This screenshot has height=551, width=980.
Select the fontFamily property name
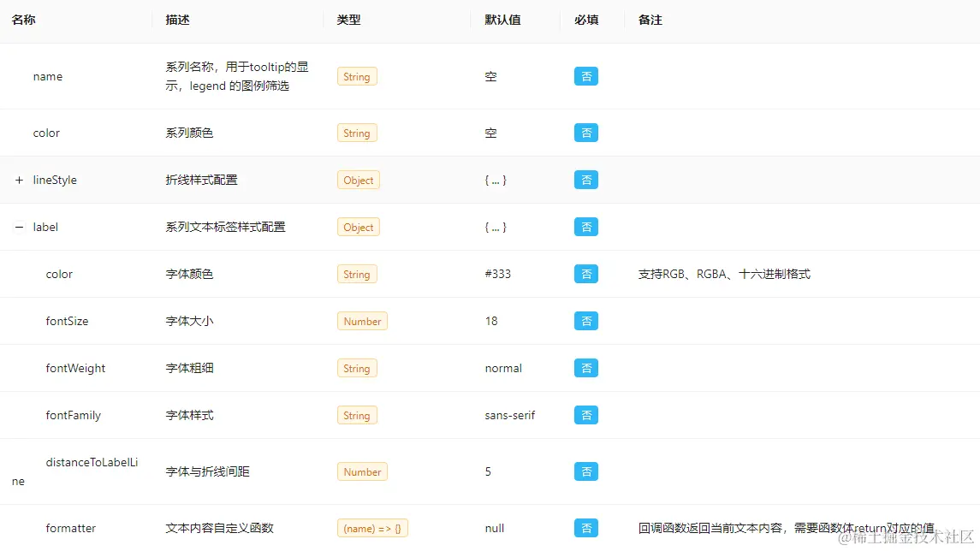point(73,416)
